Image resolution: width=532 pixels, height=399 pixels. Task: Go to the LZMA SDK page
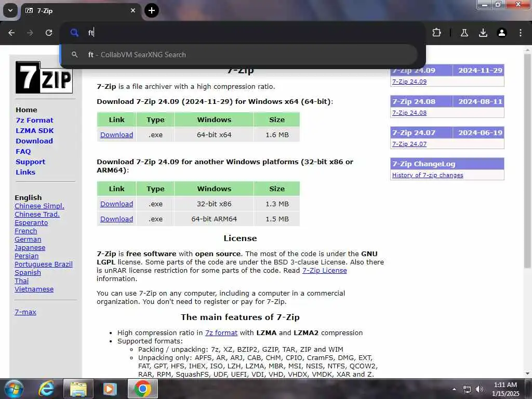coord(35,130)
